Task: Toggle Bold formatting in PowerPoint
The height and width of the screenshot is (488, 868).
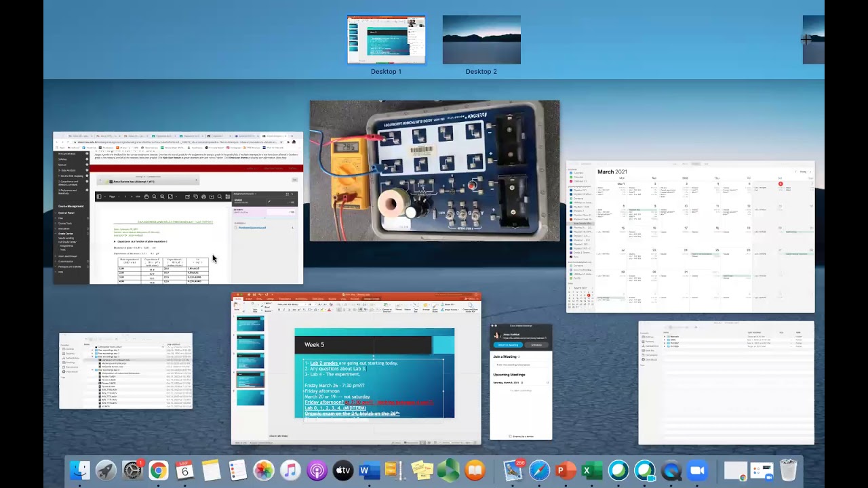Action: (279, 310)
